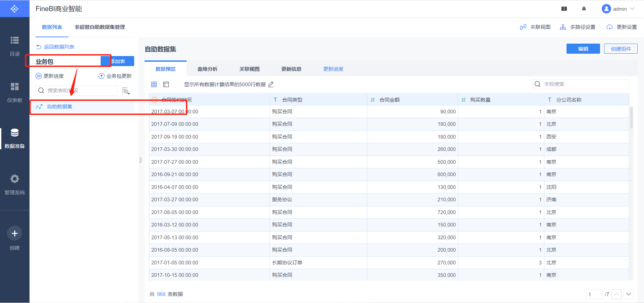
Task: Click the 合同金额 column header
Action: point(413,100)
